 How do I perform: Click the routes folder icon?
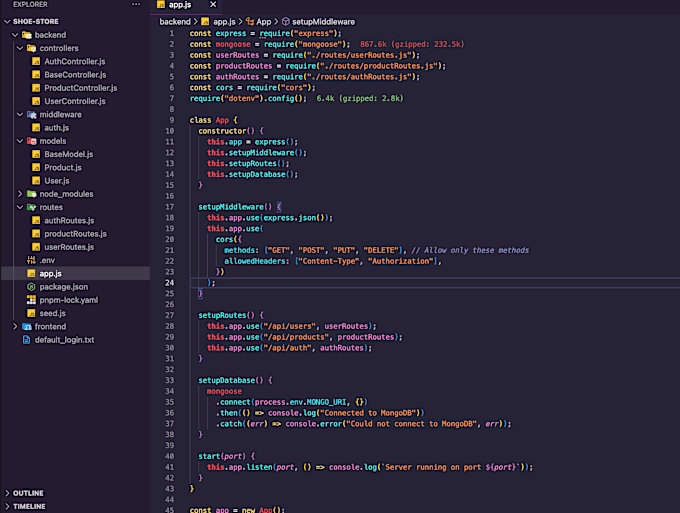[32, 207]
